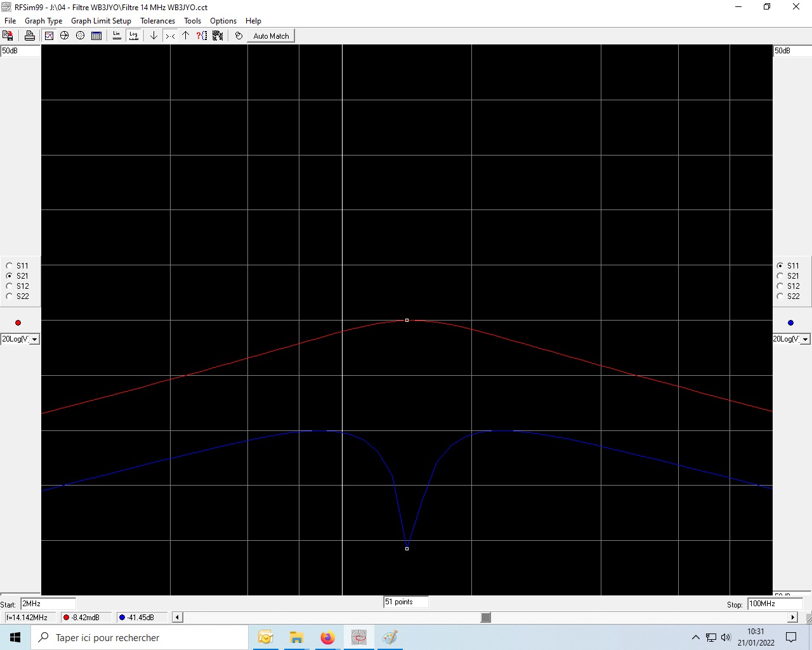Open the taskbar mail envelope icon
Screen dimensions: 812x650
(x=265, y=637)
